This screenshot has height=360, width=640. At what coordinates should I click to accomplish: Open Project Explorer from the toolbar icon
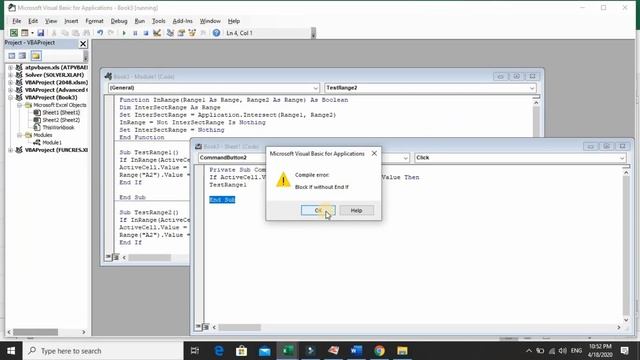(x=170, y=33)
